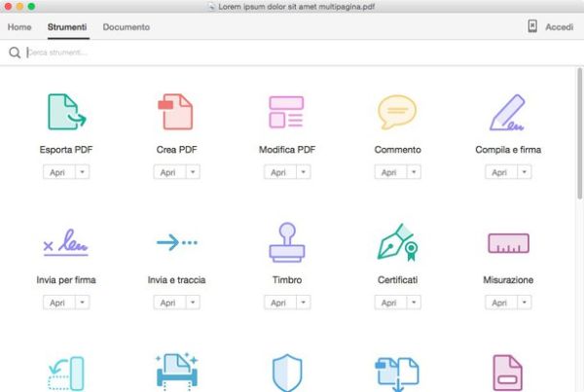Click the Esporta PDF tool icon
584x392 pixels.
tap(66, 112)
